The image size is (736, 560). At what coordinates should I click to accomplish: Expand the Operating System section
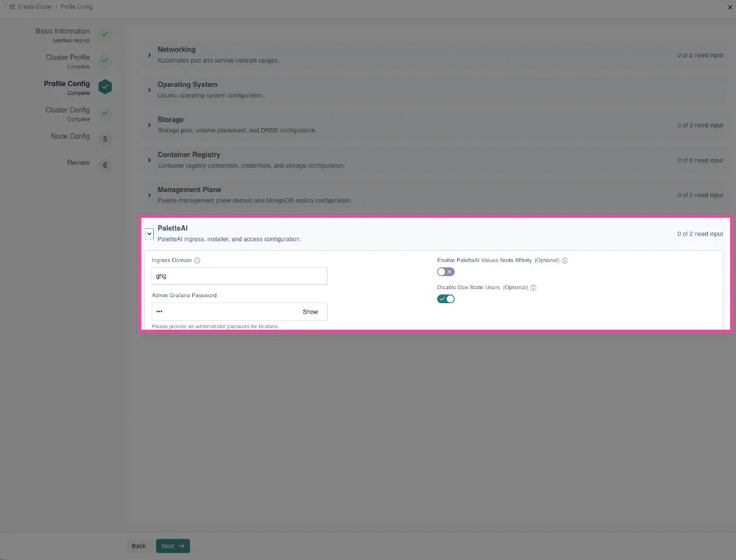pos(149,90)
